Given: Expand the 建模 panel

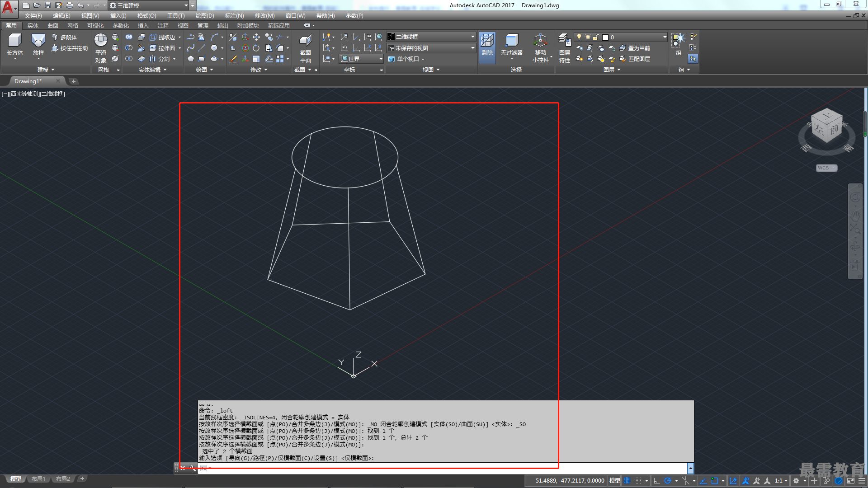Looking at the screenshot, I should (45, 70).
